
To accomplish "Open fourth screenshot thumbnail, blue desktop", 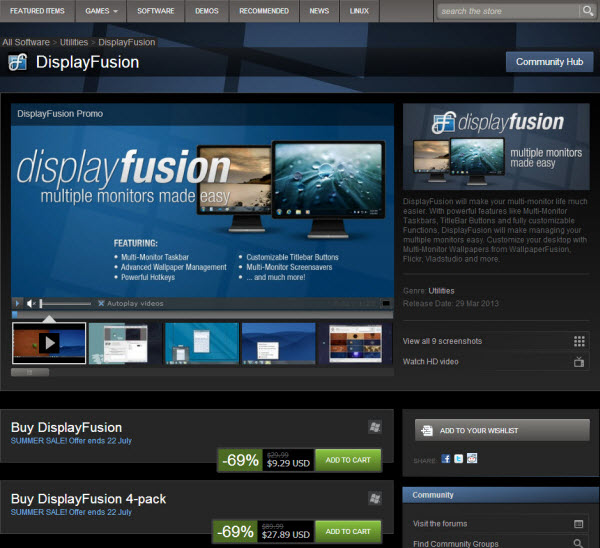I will [279, 343].
